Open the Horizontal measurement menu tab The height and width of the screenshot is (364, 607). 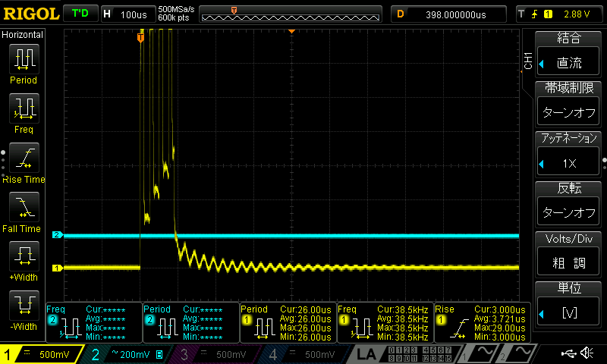tap(23, 35)
